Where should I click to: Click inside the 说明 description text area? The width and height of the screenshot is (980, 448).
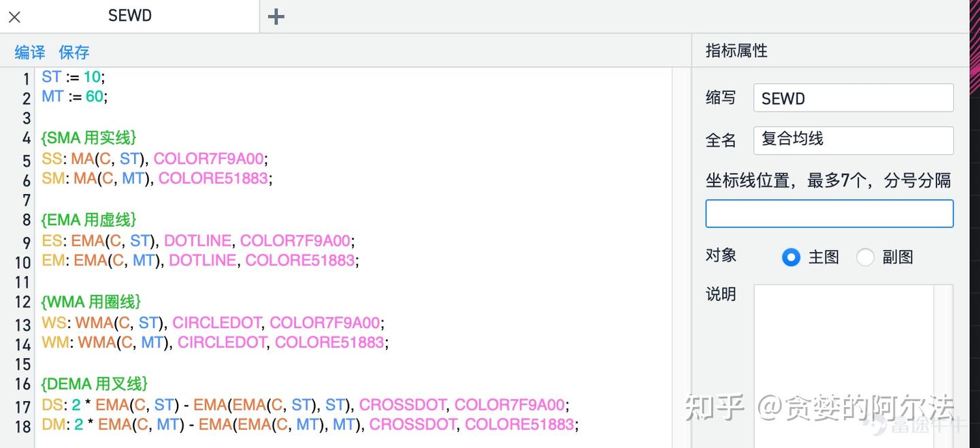pos(843,366)
